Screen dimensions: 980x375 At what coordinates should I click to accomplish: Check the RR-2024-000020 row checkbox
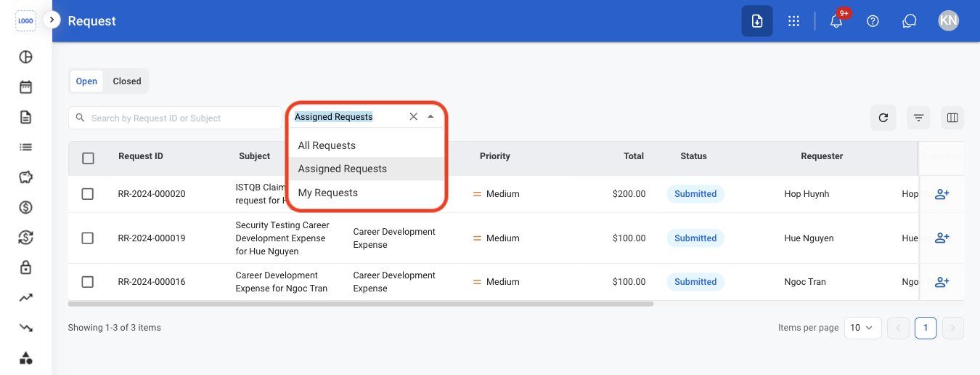tap(88, 194)
